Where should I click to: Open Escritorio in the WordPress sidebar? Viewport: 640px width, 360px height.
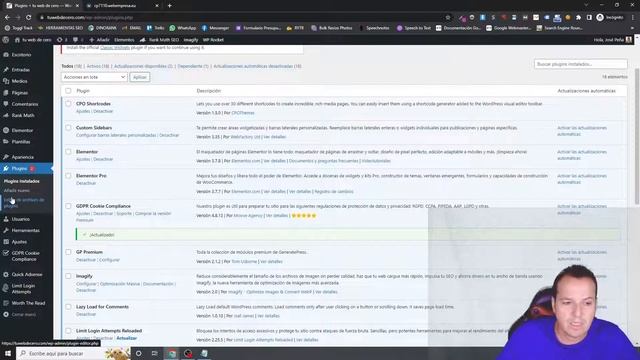21,55
